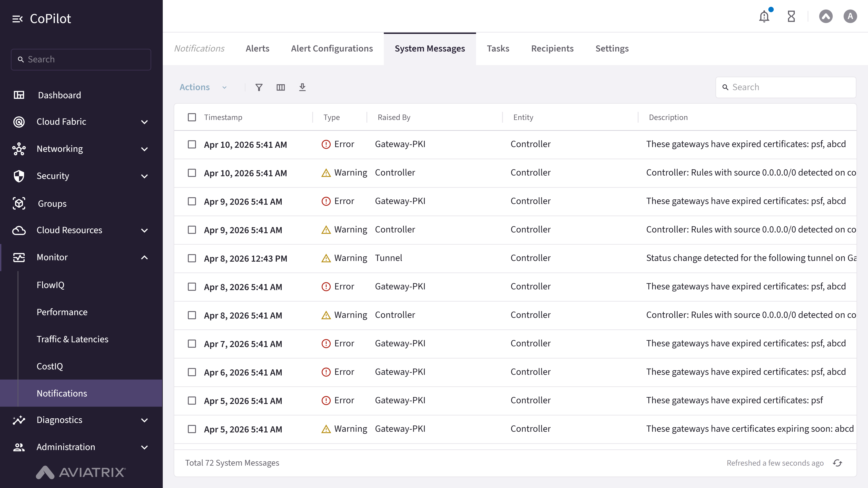The image size is (868, 488).
Task: Click the system messages Search box
Action: click(786, 87)
